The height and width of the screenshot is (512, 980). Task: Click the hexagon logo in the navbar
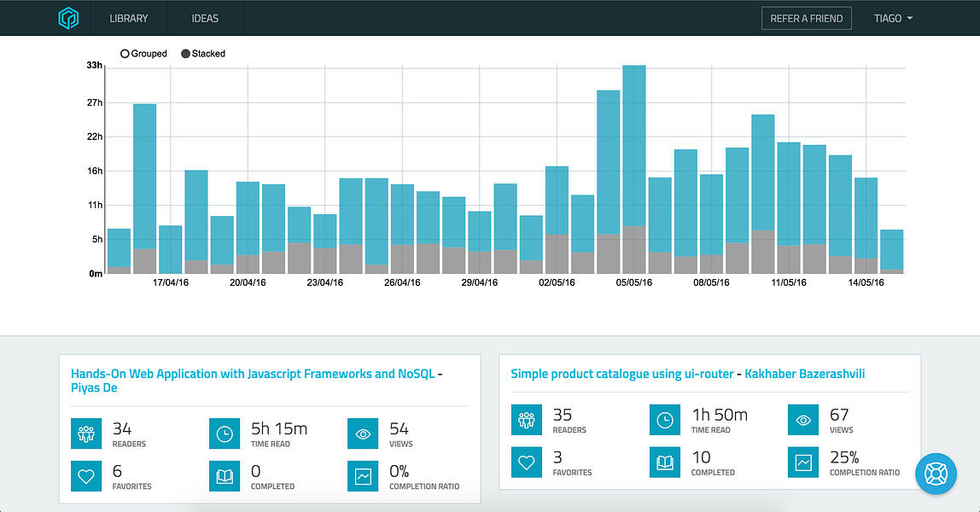(68, 18)
